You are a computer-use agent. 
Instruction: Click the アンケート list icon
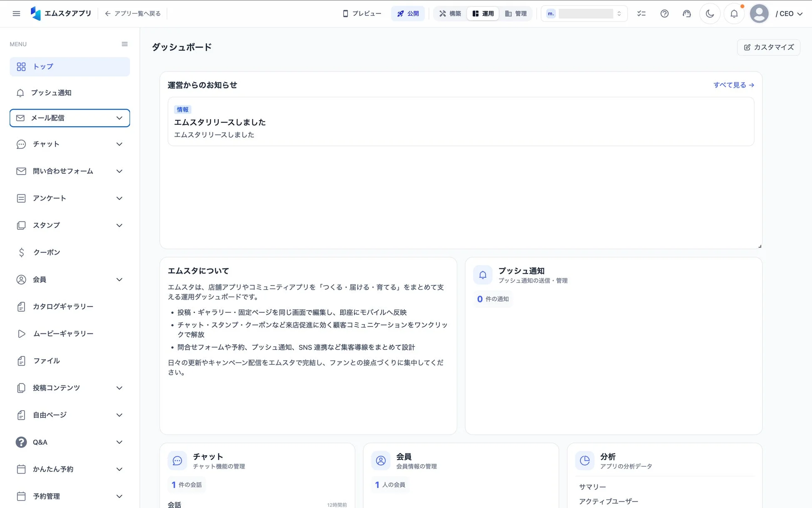[x=21, y=198]
